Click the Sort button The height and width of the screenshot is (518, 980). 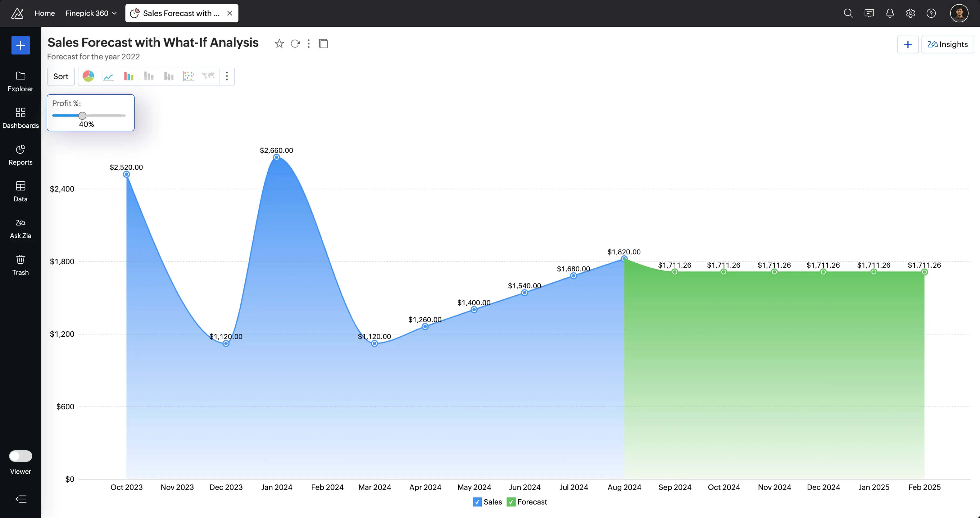click(61, 76)
